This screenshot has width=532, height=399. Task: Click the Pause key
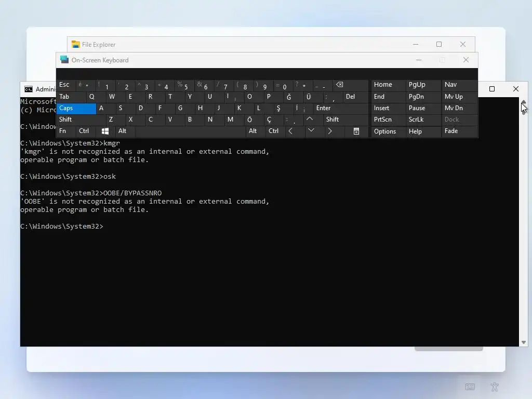coord(423,108)
